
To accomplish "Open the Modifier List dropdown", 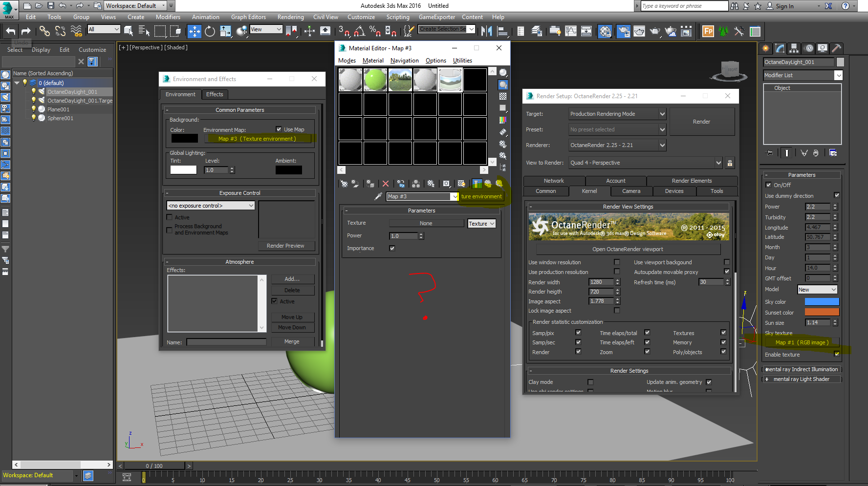I will [x=803, y=75].
